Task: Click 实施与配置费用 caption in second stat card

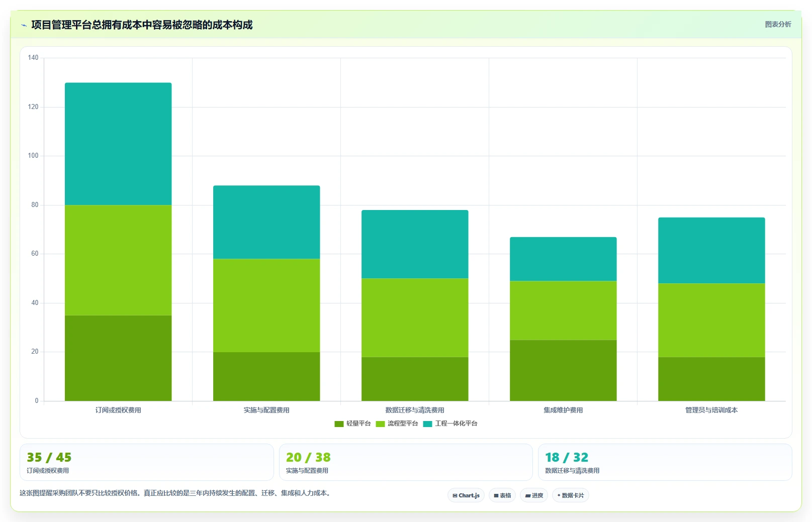Action: click(307, 471)
